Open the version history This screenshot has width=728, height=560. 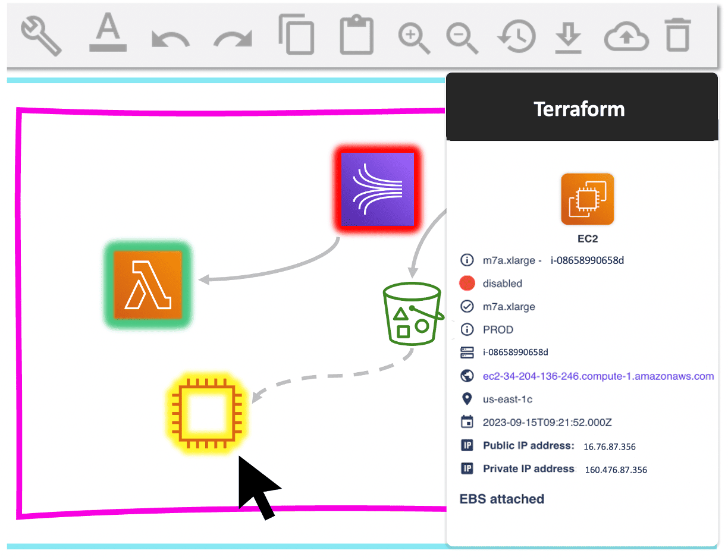[x=516, y=36]
